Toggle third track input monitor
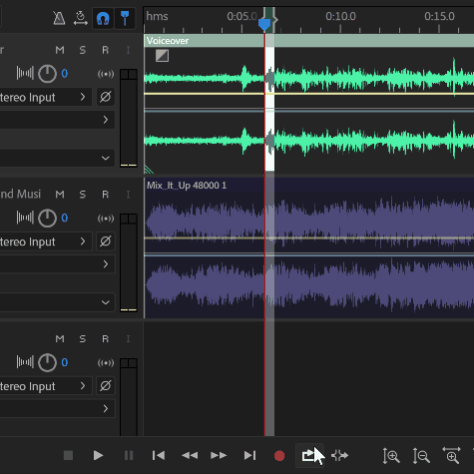474x474 pixels. click(x=128, y=339)
